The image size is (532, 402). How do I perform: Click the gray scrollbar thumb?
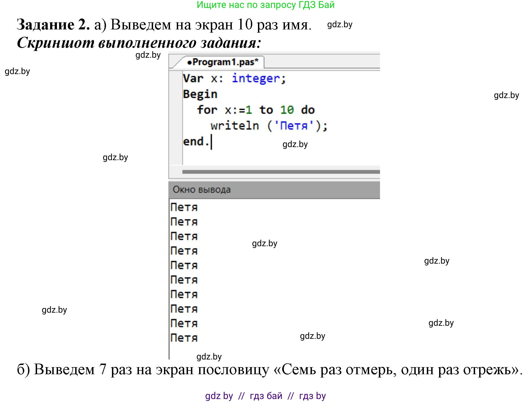pyautogui.click(x=281, y=172)
